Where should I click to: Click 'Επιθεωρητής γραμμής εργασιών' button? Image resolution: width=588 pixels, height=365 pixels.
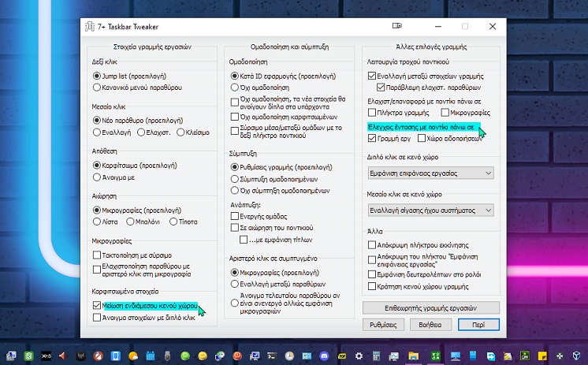431,308
